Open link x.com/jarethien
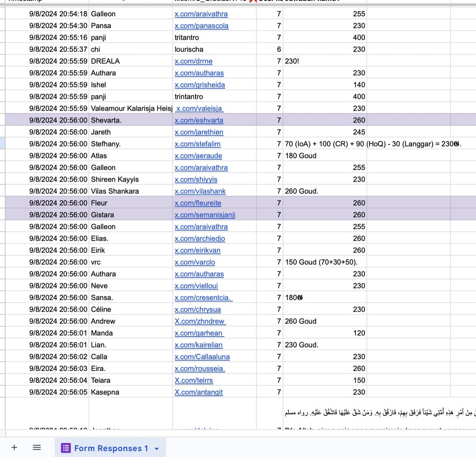The image size is (476, 457). pos(199,132)
